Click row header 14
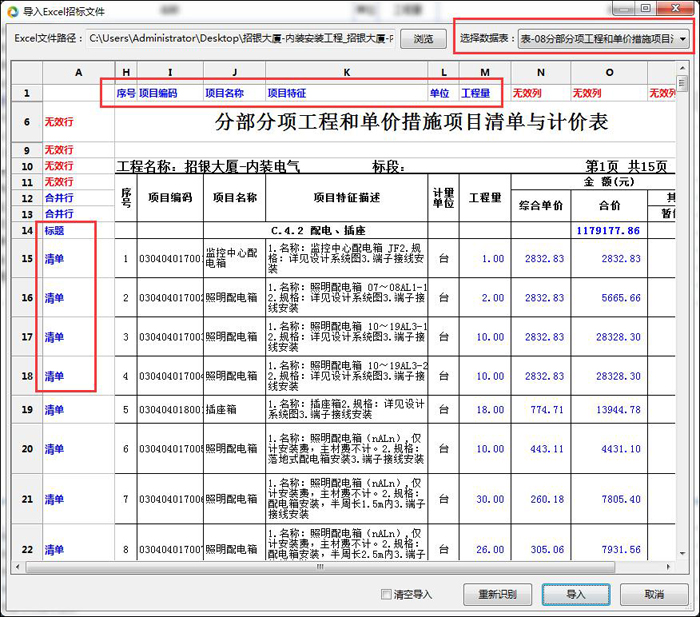The height and width of the screenshot is (617, 700). pos(27,231)
